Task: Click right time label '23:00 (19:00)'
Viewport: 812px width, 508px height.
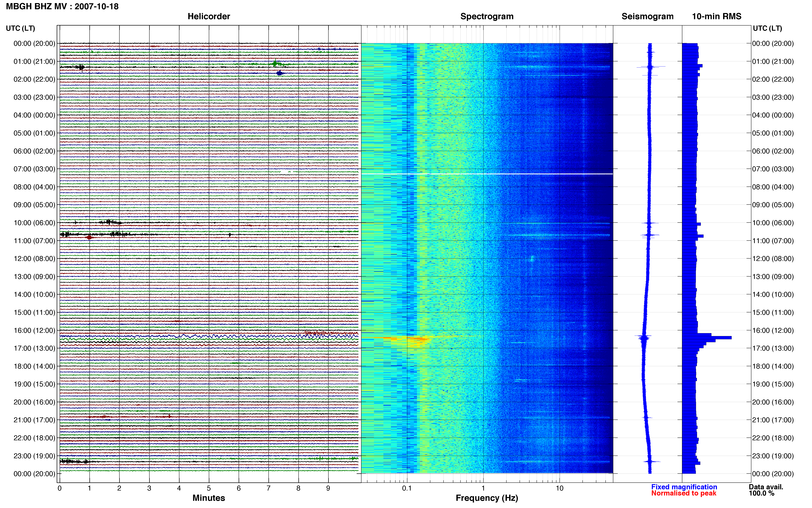Action: click(773, 456)
